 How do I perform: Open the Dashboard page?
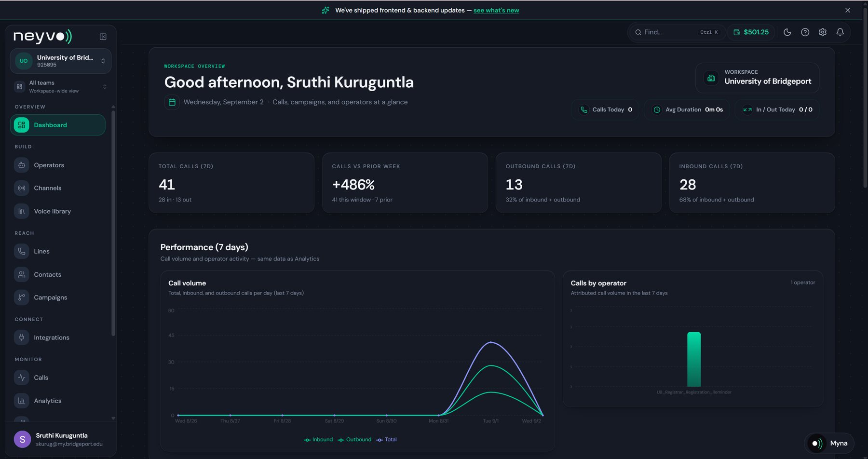[57, 125]
